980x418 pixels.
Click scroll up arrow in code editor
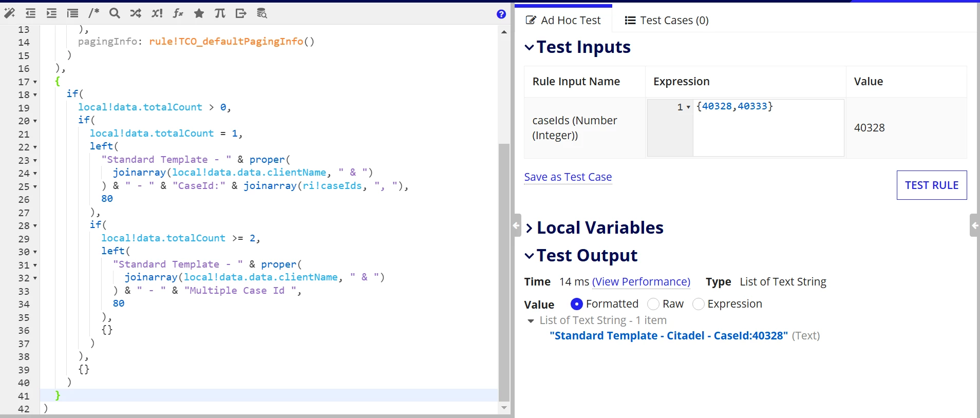[x=504, y=32]
